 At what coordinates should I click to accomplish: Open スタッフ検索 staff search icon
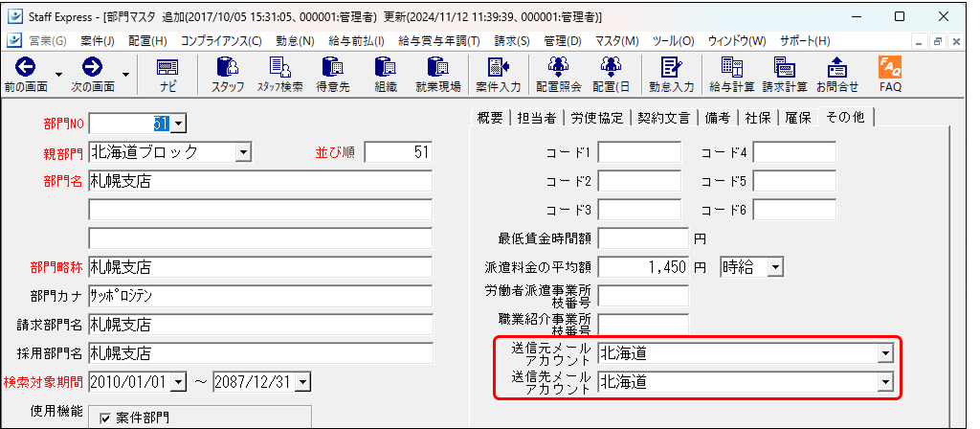pyautogui.click(x=280, y=68)
